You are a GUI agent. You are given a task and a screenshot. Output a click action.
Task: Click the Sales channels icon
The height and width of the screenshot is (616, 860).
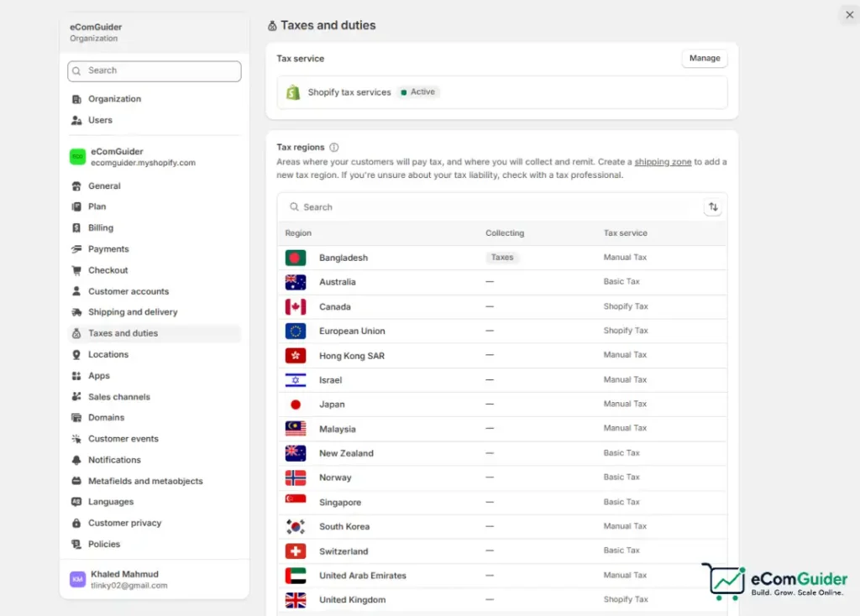pos(76,397)
